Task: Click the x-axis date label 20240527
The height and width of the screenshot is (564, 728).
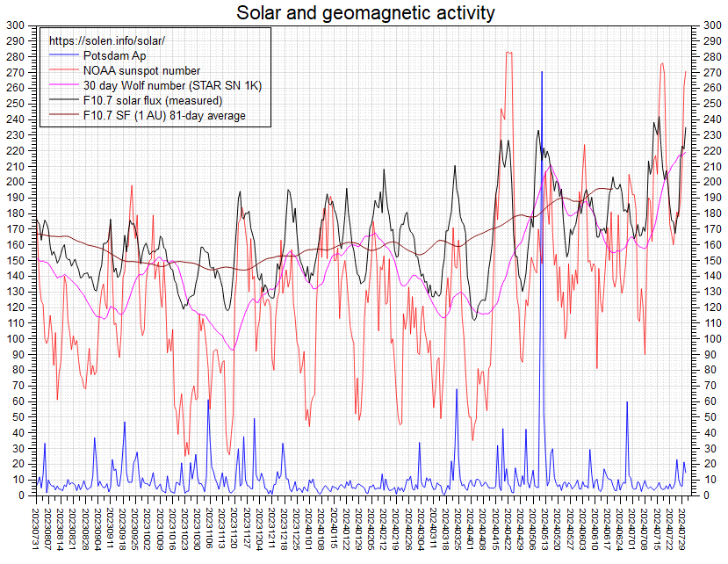Action: tap(569, 529)
